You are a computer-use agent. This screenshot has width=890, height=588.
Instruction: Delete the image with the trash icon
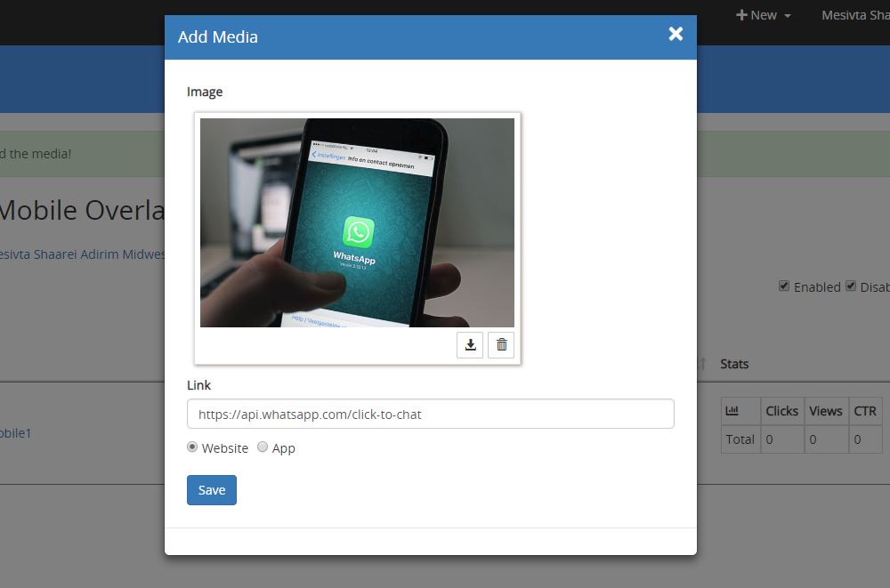(x=501, y=345)
